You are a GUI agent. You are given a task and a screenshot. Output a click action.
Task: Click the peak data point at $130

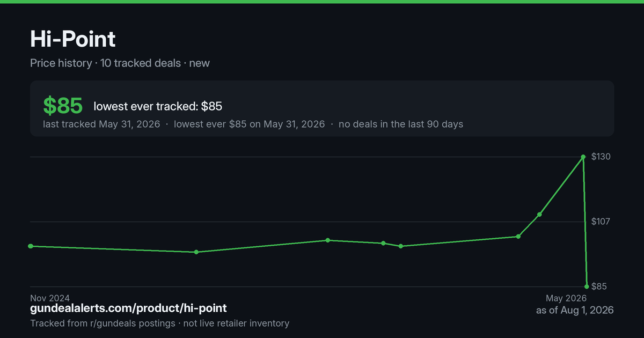(x=583, y=157)
